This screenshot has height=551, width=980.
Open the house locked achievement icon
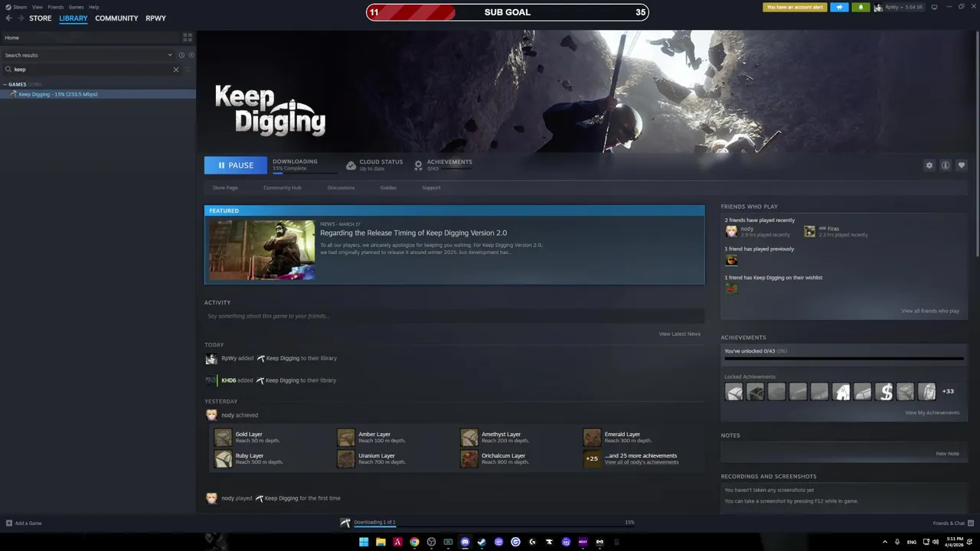[x=841, y=392]
